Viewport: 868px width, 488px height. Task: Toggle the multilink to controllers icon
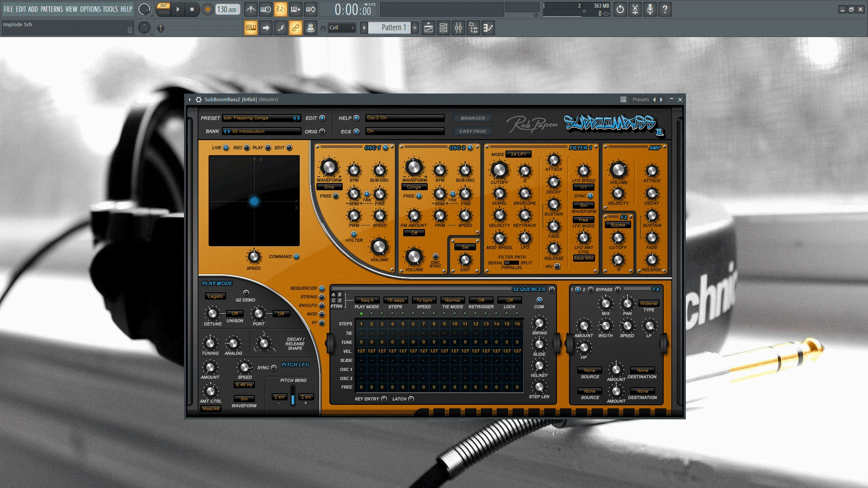(x=295, y=28)
